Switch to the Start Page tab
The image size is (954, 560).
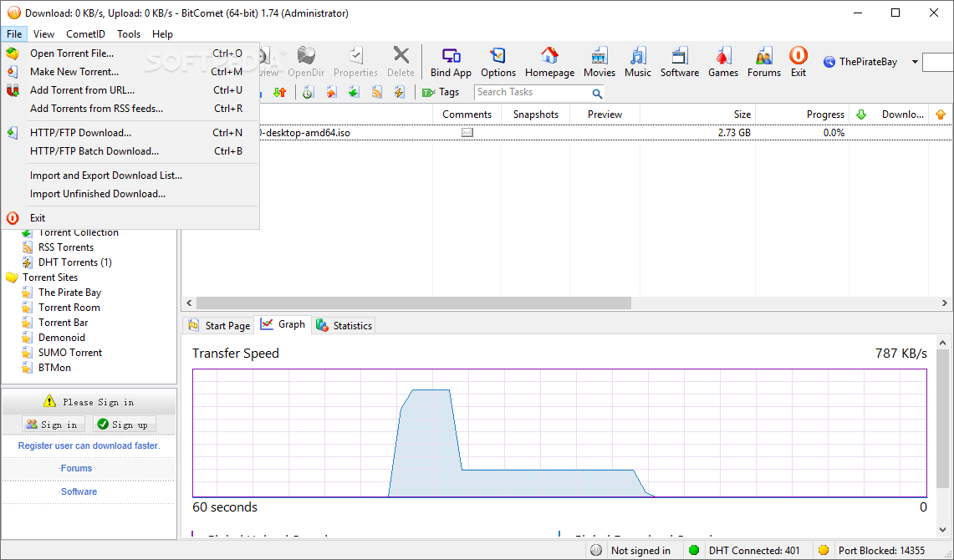coord(220,325)
